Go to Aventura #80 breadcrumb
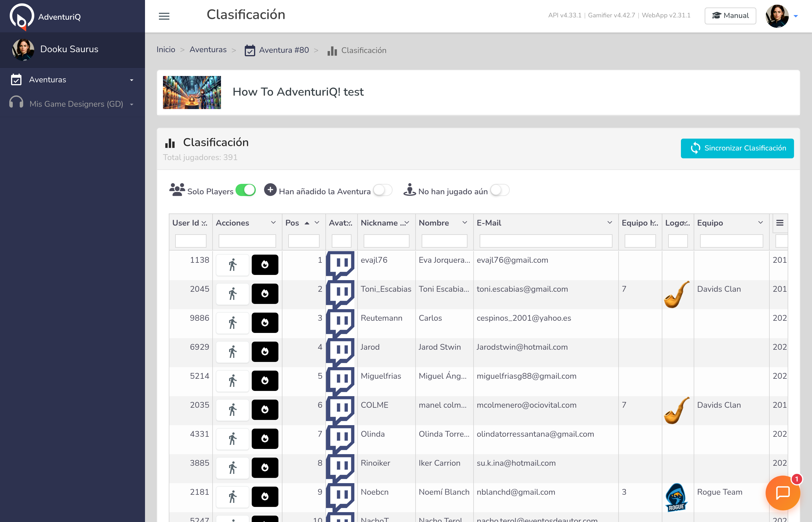Screen dimensions: 812x522 click(x=277, y=50)
